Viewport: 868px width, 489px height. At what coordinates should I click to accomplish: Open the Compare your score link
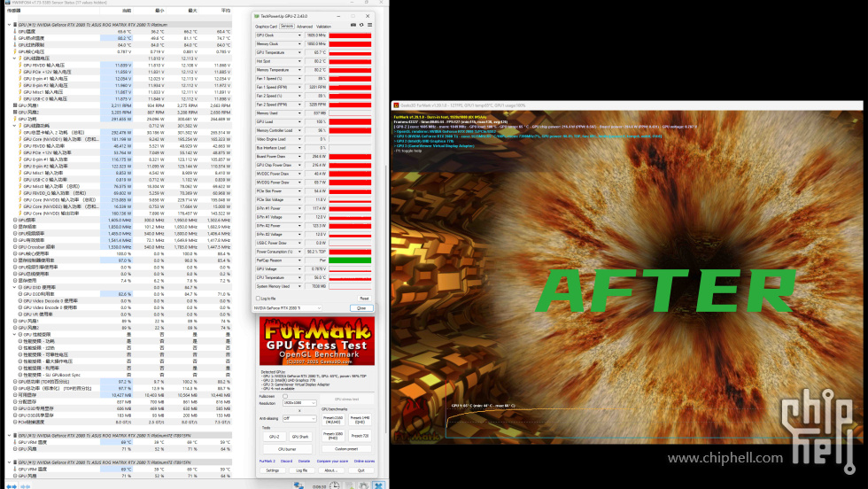click(332, 462)
